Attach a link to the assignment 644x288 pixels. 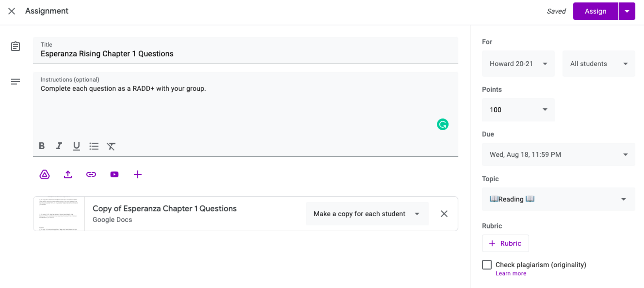coord(91,174)
